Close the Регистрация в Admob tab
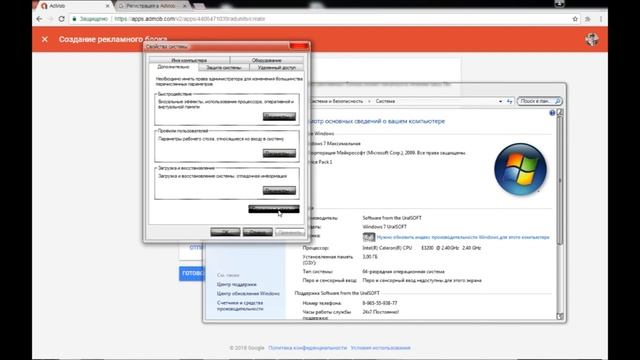 click(184, 6)
